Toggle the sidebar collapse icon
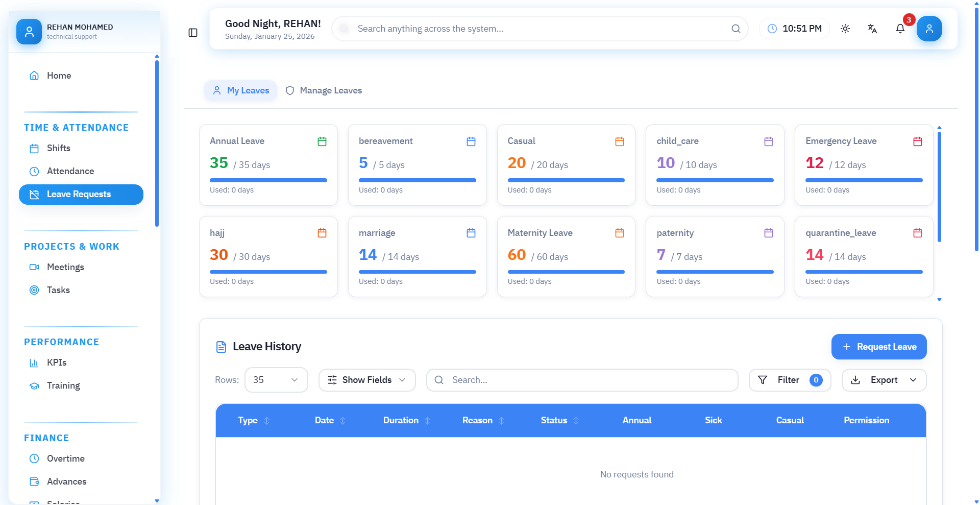Image resolution: width=980 pixels, height=505 pixels. point(193,33)
